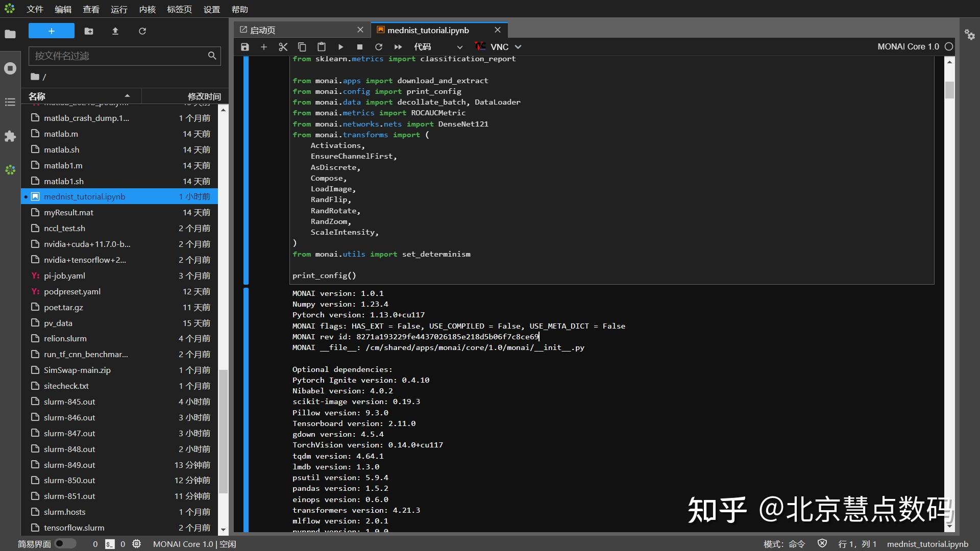
Task: Save the mednist_tutorial notebook
Action: coord(244,46)
